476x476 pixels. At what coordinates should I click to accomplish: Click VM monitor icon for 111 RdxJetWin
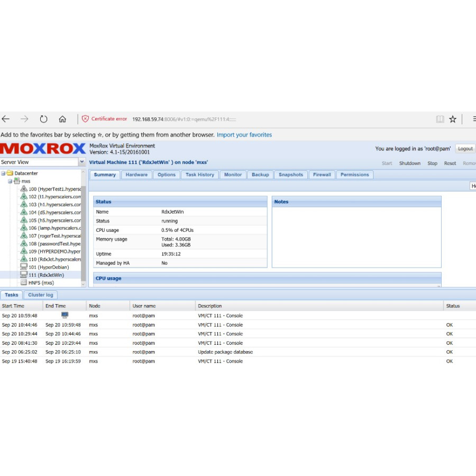(24, 274)
